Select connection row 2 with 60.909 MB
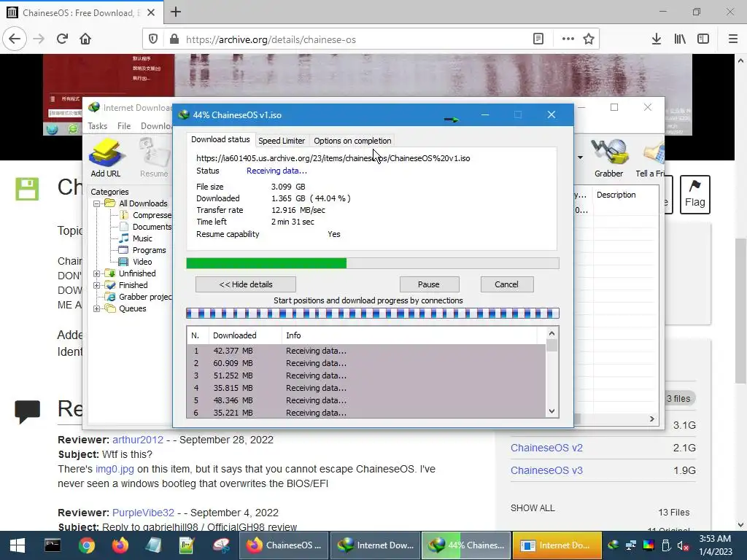The width and height of the screenshot is (747, 560). click(x=366, y=363)
